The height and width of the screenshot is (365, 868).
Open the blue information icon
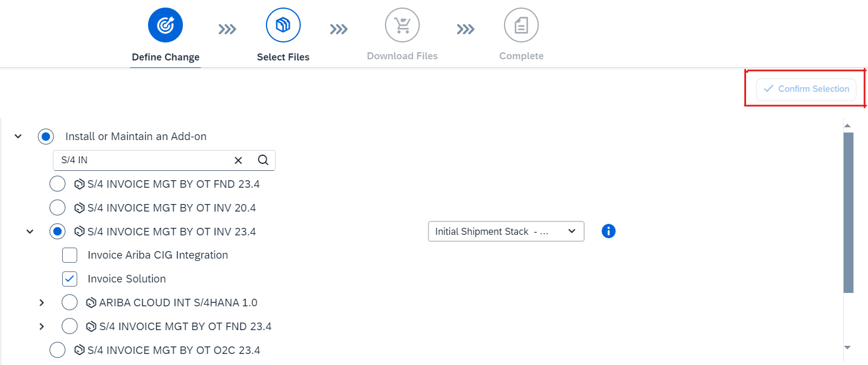coord(608,231)
